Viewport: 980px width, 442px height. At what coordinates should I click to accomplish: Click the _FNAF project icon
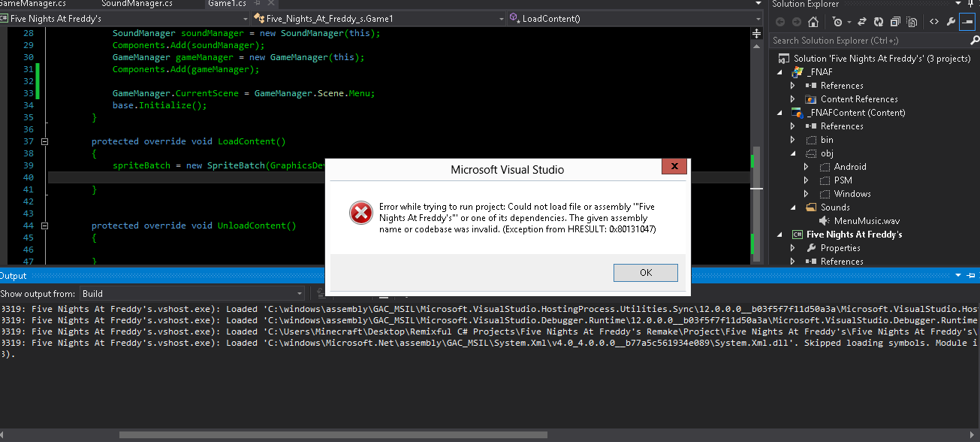click(x=798, y=72)
